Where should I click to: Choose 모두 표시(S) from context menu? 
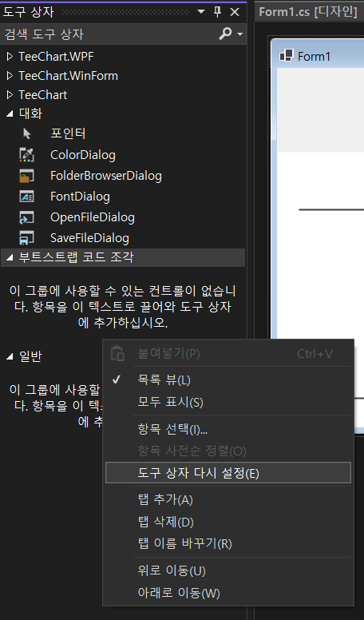228,402
